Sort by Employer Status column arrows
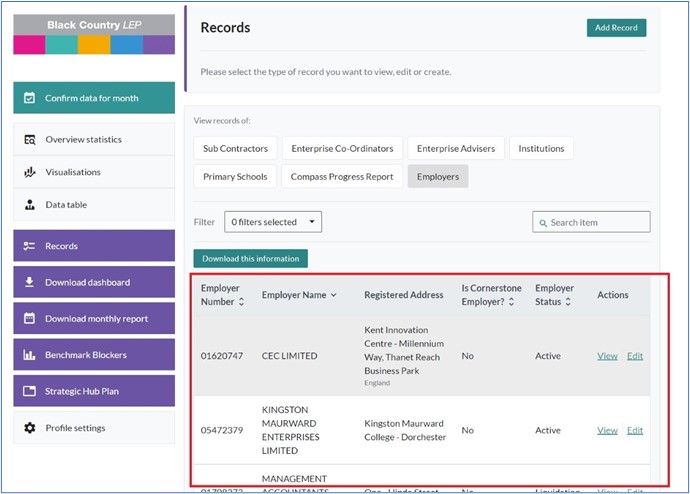Image resolution: width=690 pixels, height=494 pixels. pyautogui.click(x=571, y=302)
